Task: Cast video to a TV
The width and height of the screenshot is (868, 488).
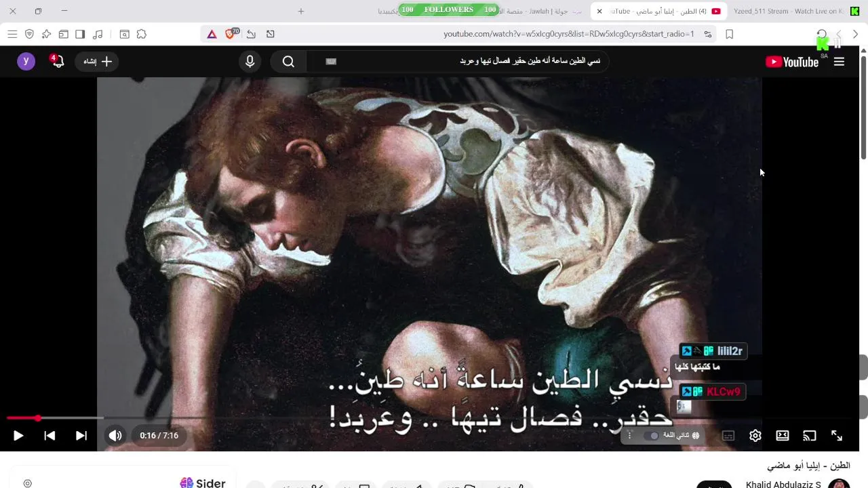Action: [810, 436]
